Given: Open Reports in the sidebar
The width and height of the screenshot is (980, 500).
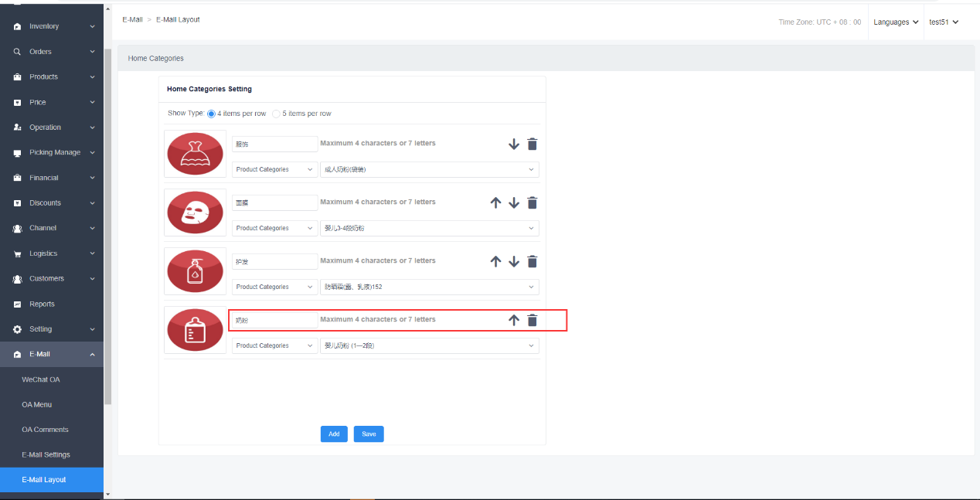Looking at the screenshot, I should pyautogui.click(x=42, y=304).
